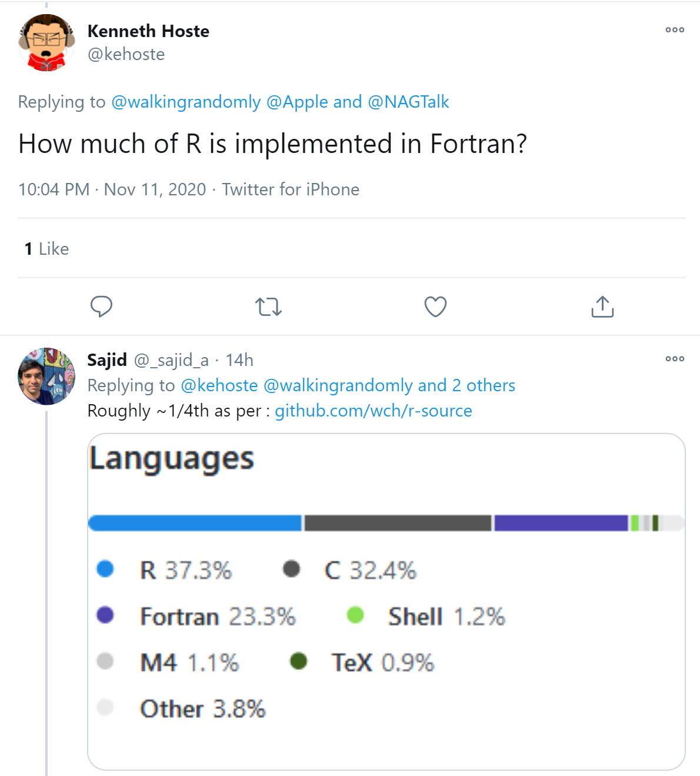The width and height of the screenshot is (700, 776).
Task: Click the reply speech bubble icon
Action: tap(101, 307)
